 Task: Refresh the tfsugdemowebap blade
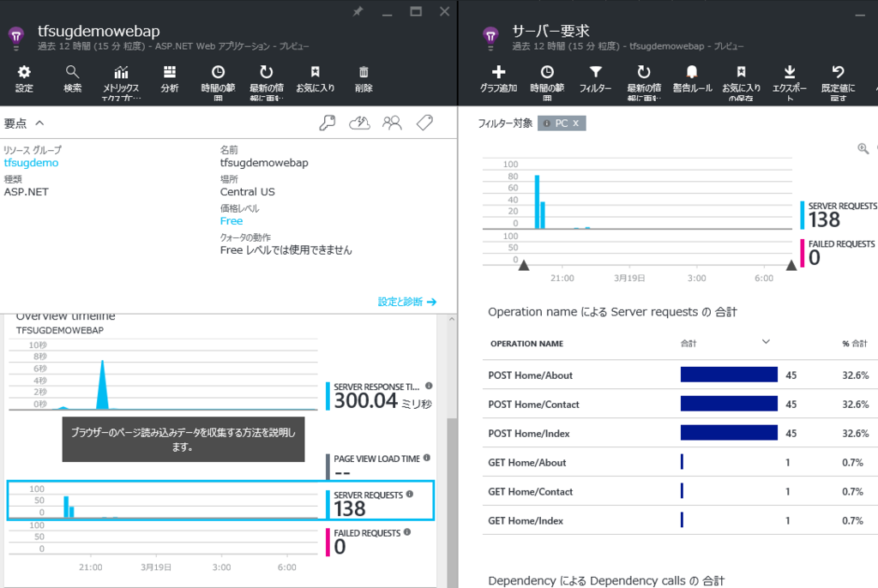coord(267,81)
